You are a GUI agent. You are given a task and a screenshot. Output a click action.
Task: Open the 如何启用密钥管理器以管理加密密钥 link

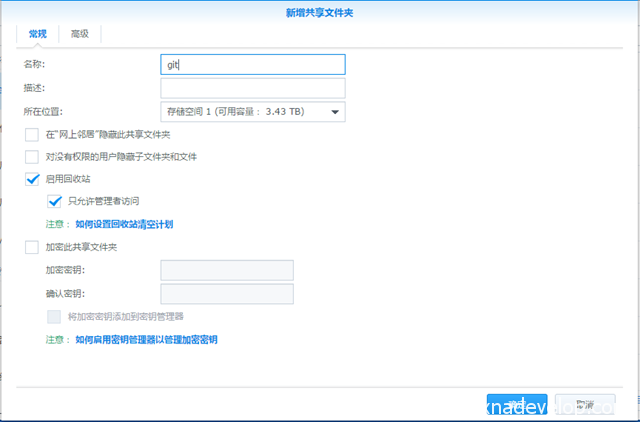(146, 340)
